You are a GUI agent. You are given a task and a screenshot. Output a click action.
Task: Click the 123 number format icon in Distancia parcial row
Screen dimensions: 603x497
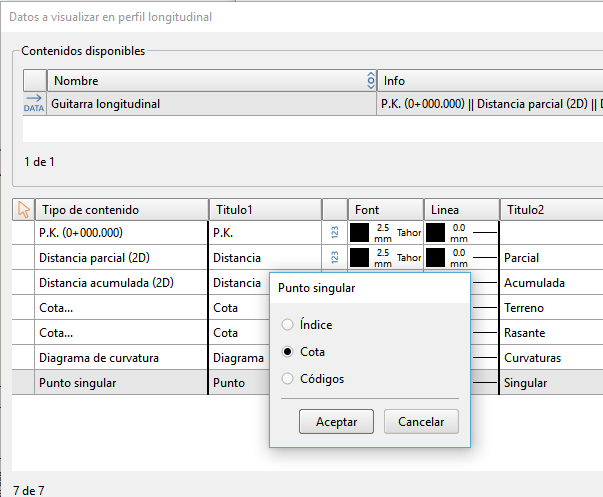(335, 257)
